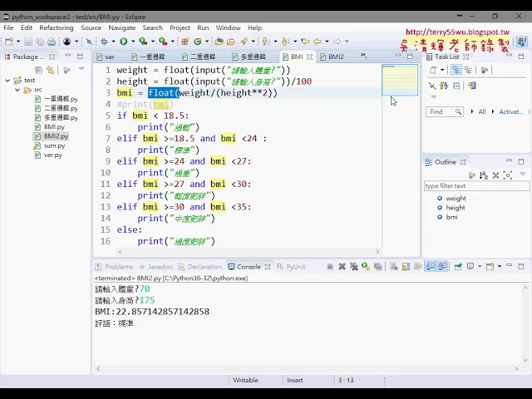Image resolution: width=532 pixels, height=399 pixels.
Task: Click the Open Perspective icon top right
Action: click(x=521, y=42)
